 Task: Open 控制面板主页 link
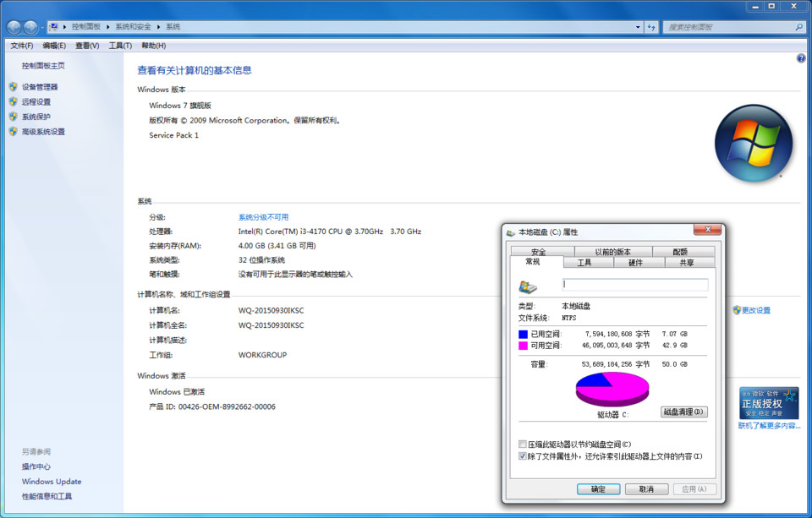click(43, 66)
